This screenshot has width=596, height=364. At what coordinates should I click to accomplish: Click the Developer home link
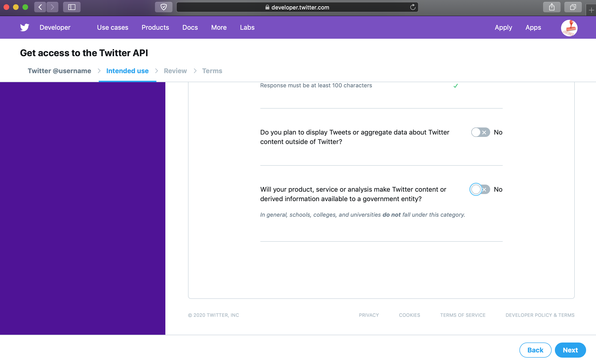point(55,27)
